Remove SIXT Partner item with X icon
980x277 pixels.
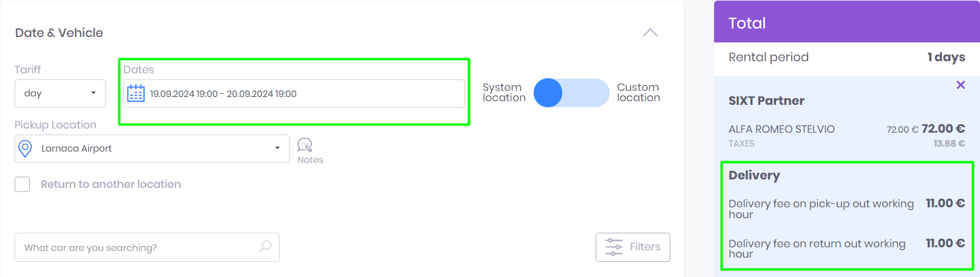pyautogui.click(x=961, y=85)
